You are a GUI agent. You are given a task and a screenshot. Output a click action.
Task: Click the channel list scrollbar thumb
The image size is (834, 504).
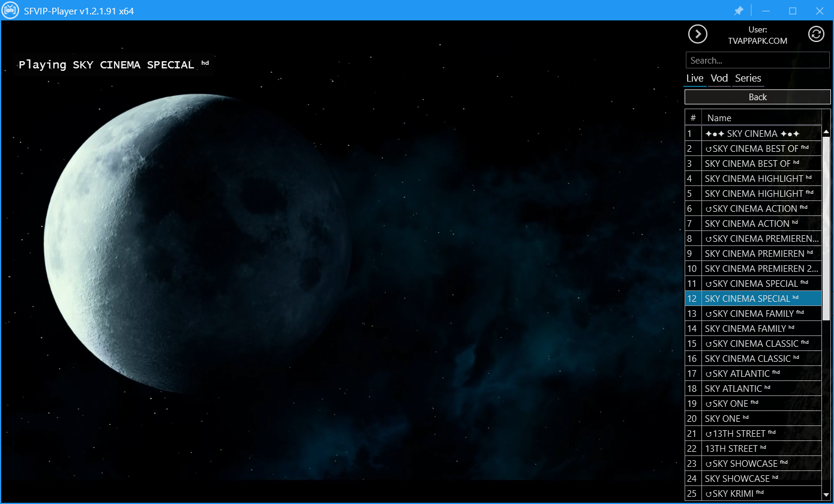(x=826, y=228)
